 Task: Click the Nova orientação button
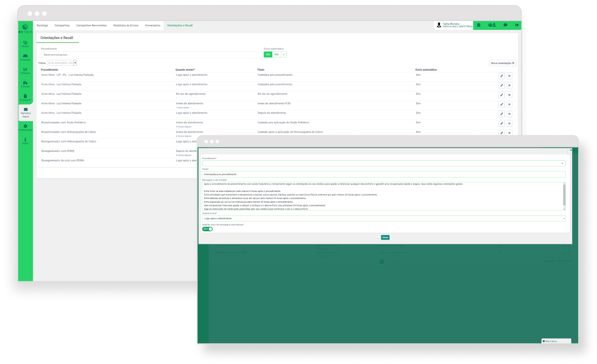[x=502, y=63]
